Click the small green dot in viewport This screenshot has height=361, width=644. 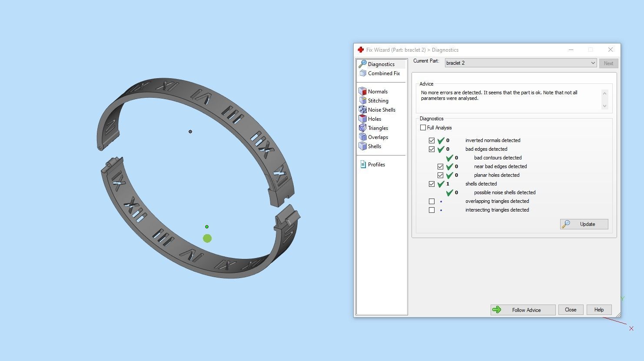(207, 227)
